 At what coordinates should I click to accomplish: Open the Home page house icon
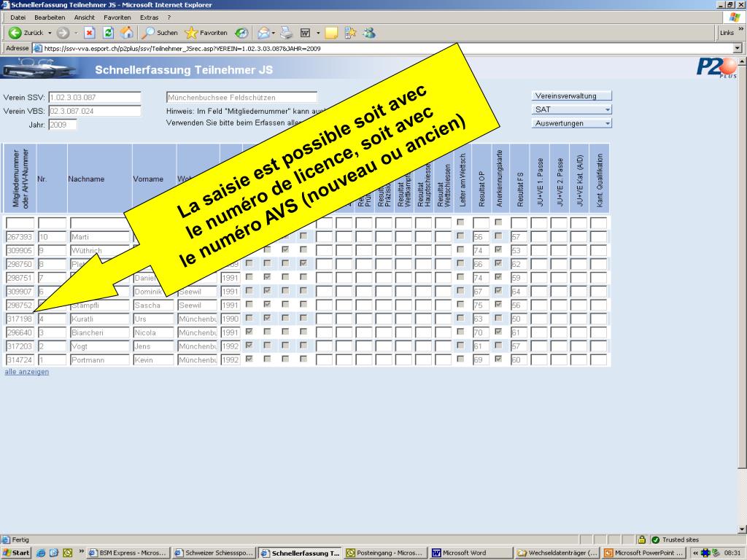[127, 33]
